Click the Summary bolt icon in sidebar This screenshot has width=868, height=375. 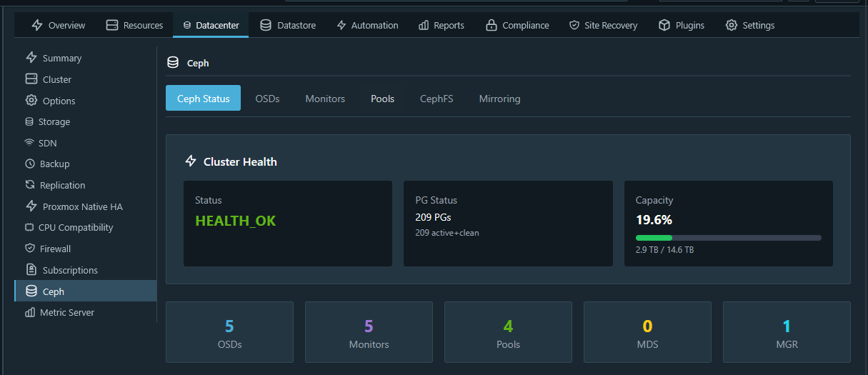pos(31,58)
